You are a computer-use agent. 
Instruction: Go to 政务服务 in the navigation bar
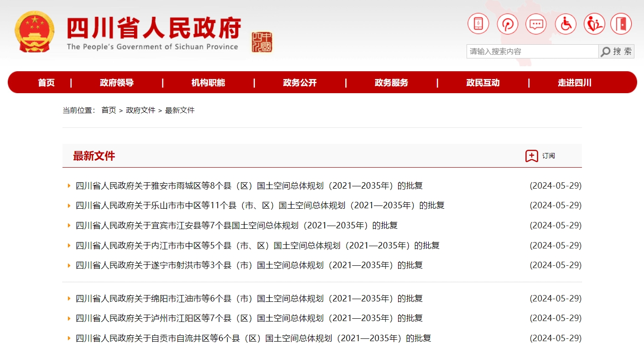click(391, 83)
